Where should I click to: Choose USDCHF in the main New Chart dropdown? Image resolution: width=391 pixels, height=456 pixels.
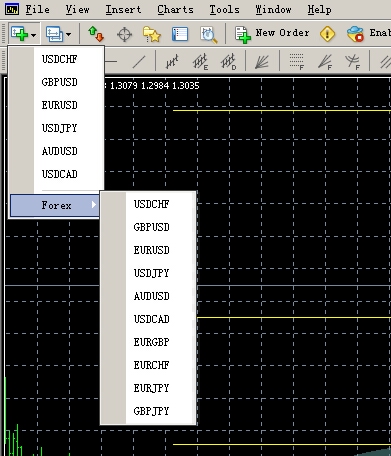(x=59, y=59)
